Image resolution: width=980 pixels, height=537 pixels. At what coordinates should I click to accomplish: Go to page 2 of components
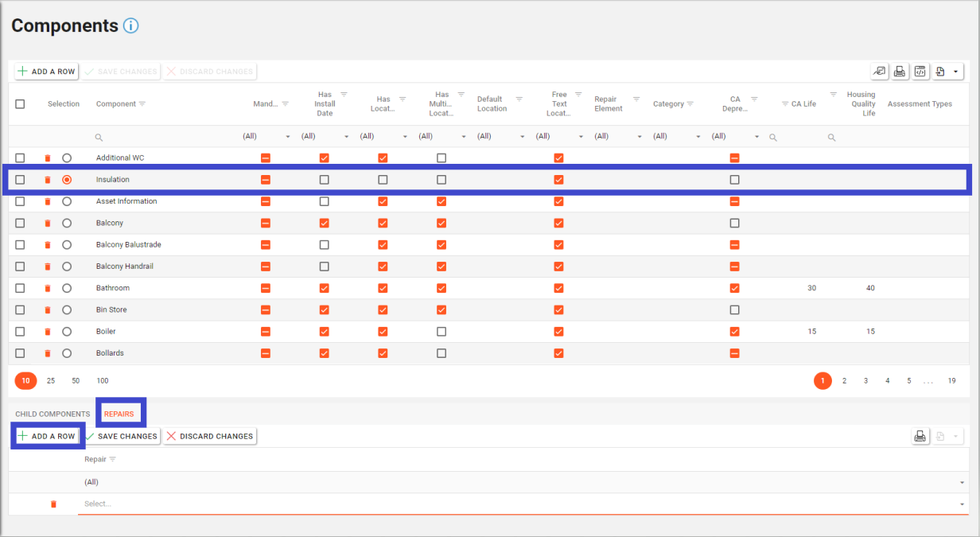coord(845,381)
